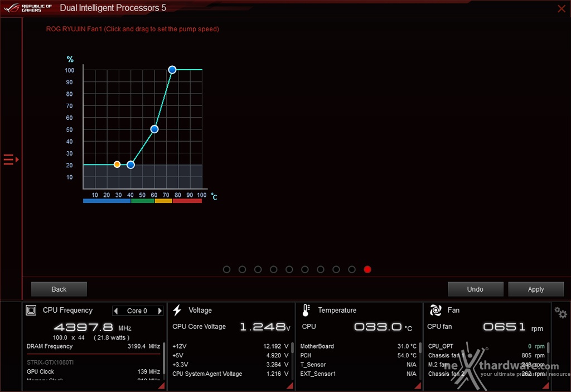Go to the second page dot
This screenshot has height=392, width=571.
(x=242, y=269)
